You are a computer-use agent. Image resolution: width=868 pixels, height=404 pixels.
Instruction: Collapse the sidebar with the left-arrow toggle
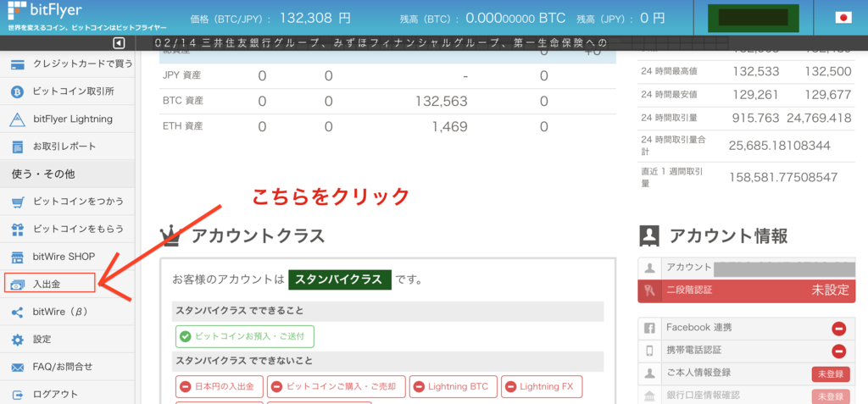tap(118, 43)
